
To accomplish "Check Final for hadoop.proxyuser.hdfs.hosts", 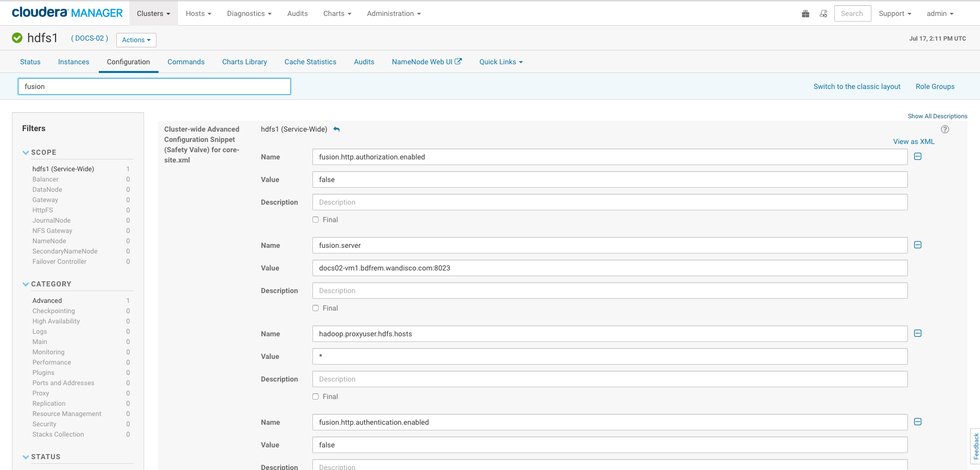I will point(315,396).
